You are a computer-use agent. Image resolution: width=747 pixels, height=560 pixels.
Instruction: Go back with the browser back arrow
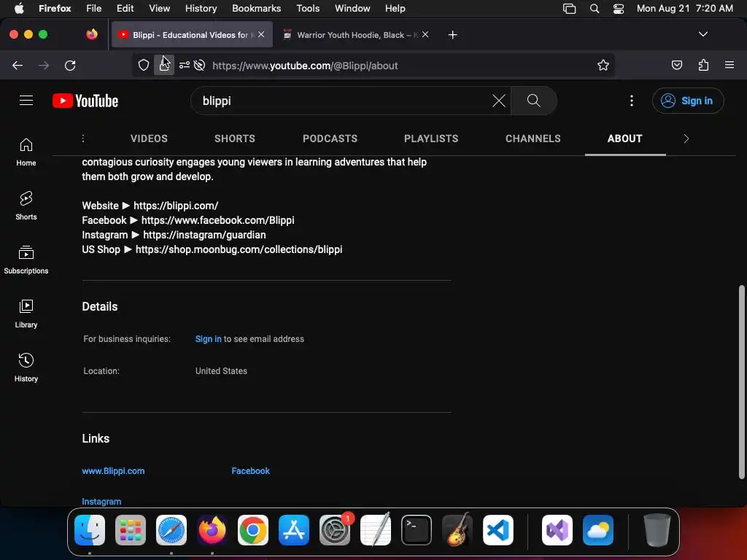[x=18, y=65]
